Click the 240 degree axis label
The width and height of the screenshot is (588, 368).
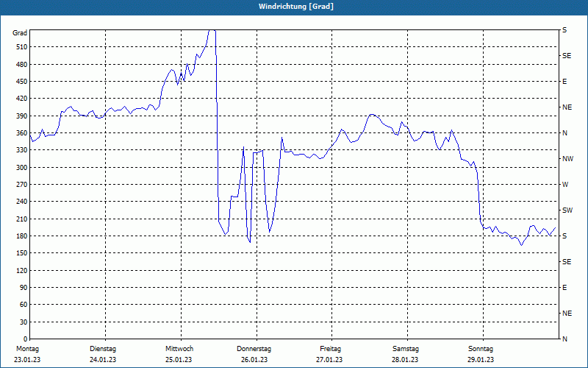pos(23,202)
